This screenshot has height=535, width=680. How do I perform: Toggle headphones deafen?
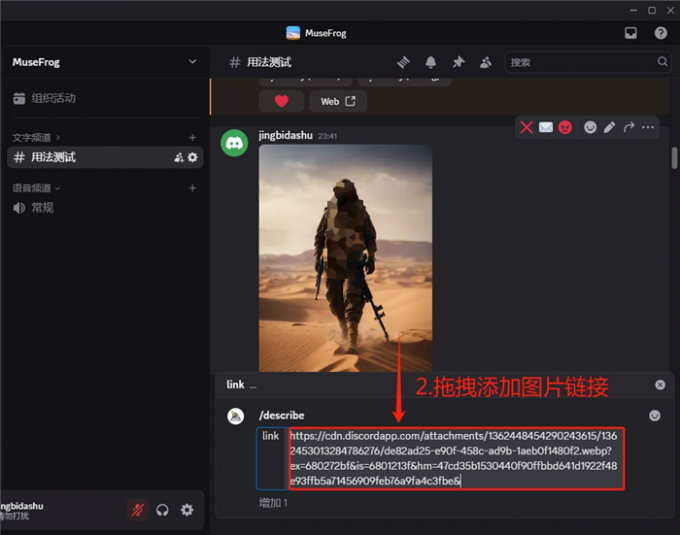[x=162, y=510]
